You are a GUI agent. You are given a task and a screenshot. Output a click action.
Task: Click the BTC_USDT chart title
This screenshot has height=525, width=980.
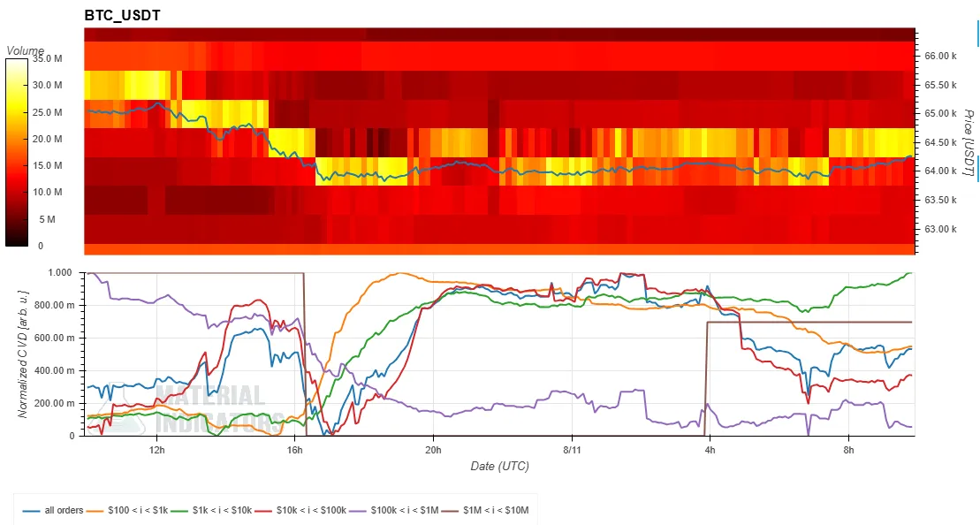pyautogui.click(x=123, y=16)
